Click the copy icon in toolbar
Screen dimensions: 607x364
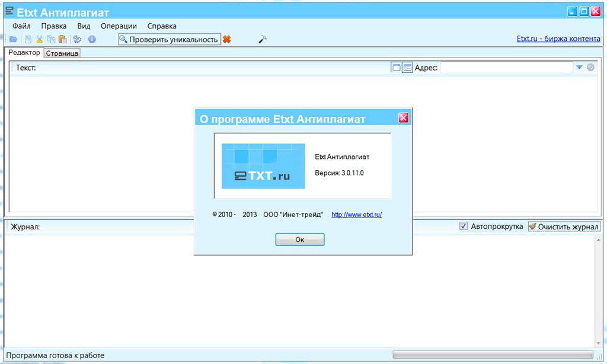pos(51,40)
